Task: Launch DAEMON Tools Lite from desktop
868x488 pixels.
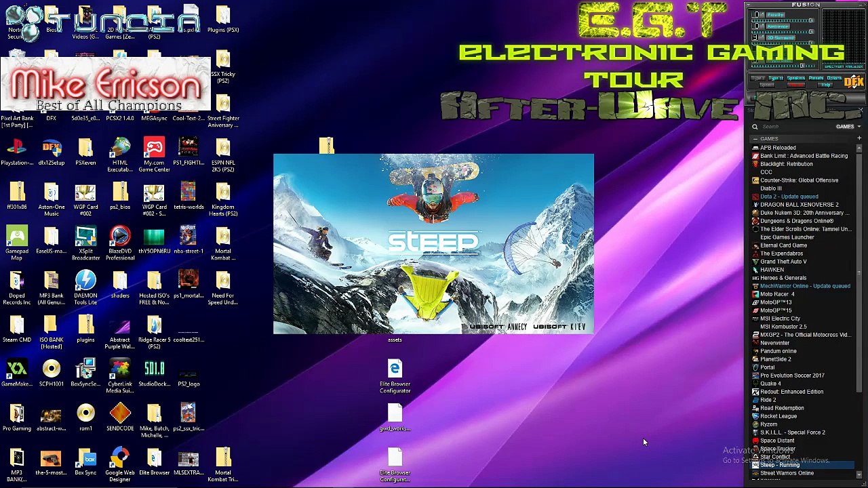Action: (85, 286)
